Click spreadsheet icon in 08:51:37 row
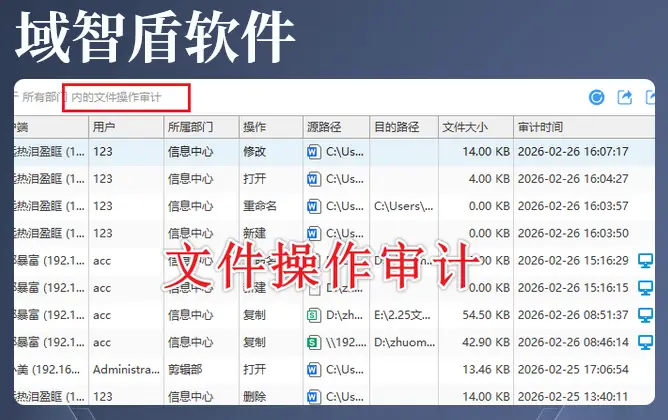The height and width of the screenshot is (420, 668). [x=314, y=315]
